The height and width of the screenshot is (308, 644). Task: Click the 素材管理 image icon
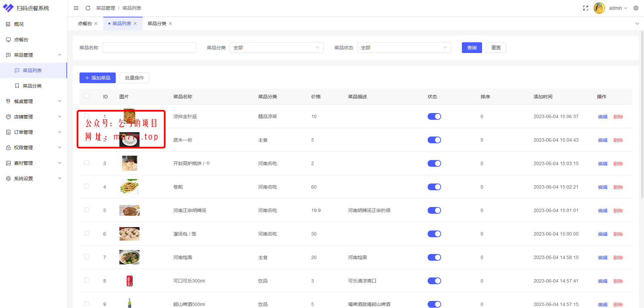(8, 163)
